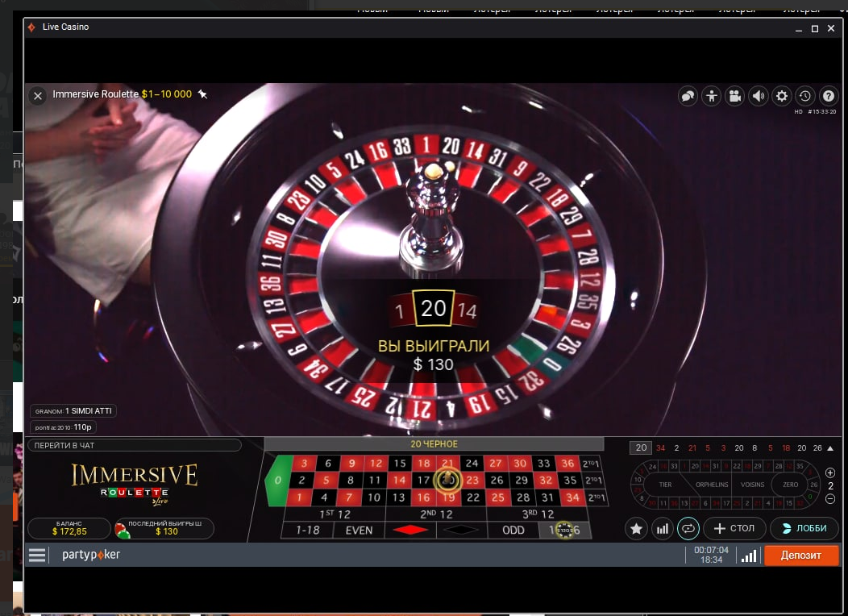The height and width of the screenshot is (616, 848).
Task: Click the 1 SIMDI ATTI chat message
Action: [x=73, y=411]
